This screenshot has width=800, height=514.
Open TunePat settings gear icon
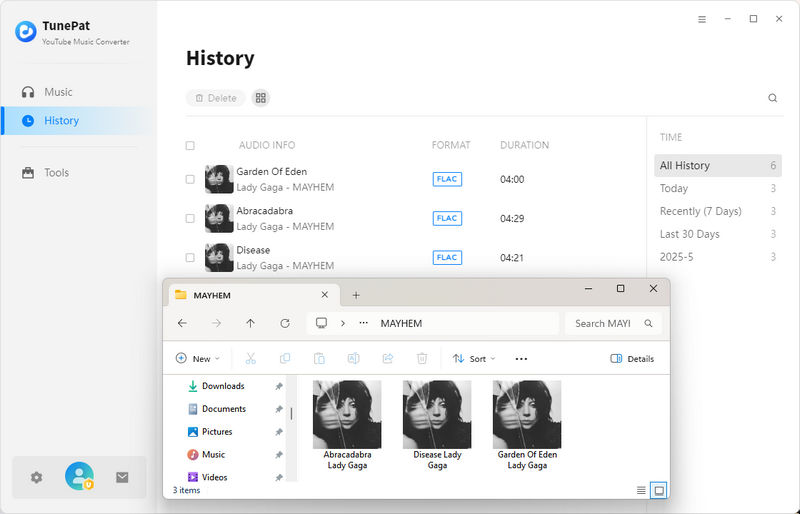pyautogui.click(x=36, y=477)
